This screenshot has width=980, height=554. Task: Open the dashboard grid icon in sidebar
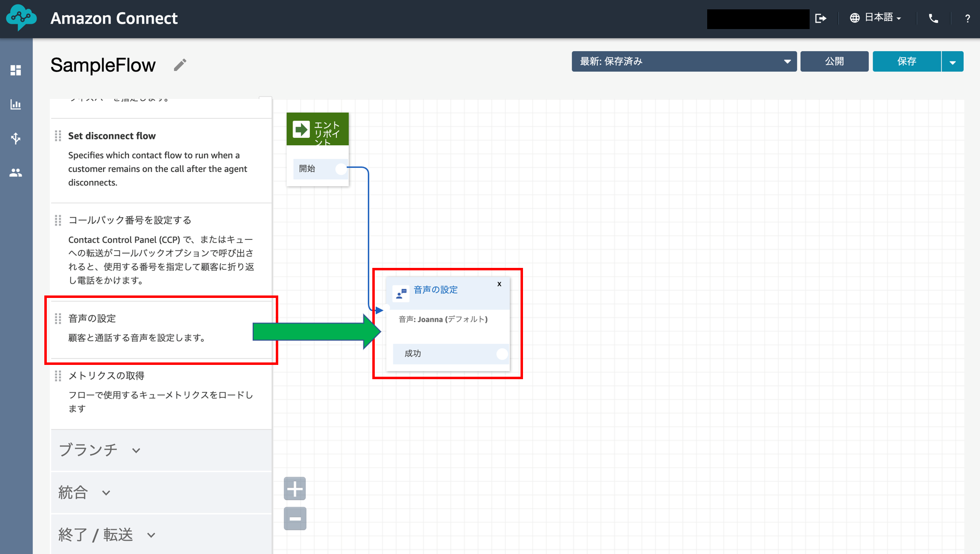(16, 70)
